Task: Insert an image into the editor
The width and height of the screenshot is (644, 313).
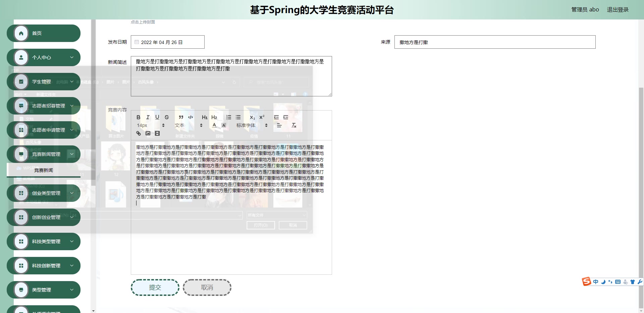Action: click(148, 133)
